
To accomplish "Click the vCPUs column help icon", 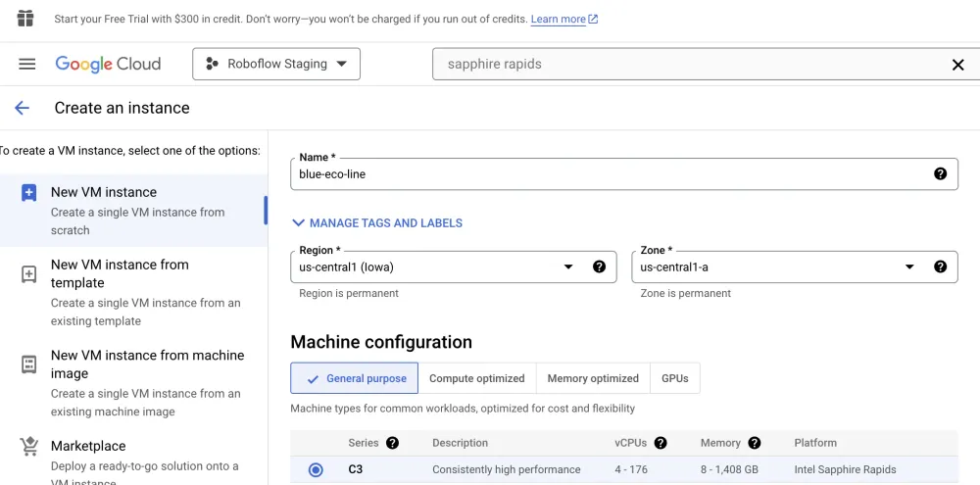I will point(661,443).
